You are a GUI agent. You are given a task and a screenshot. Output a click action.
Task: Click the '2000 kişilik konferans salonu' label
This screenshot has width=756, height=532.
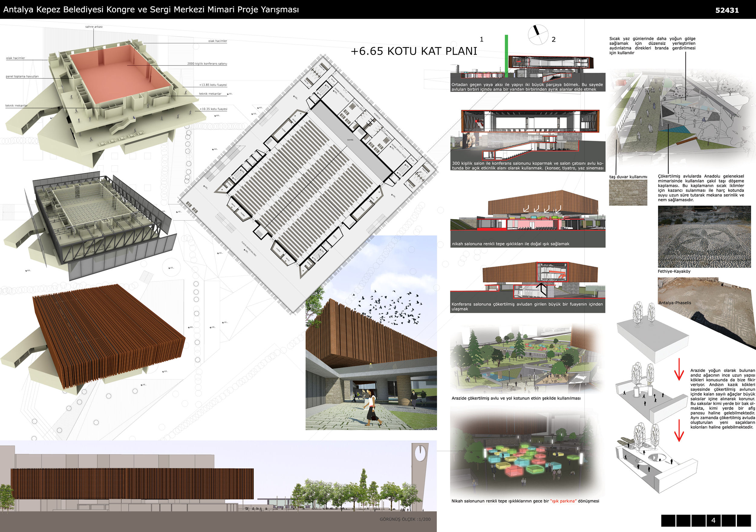point(207,63)
